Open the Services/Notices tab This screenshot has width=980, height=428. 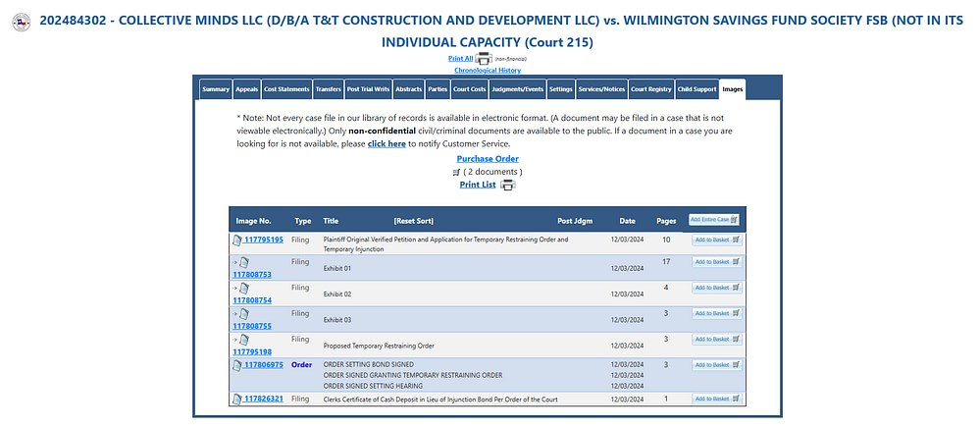[x=601, y=89]
